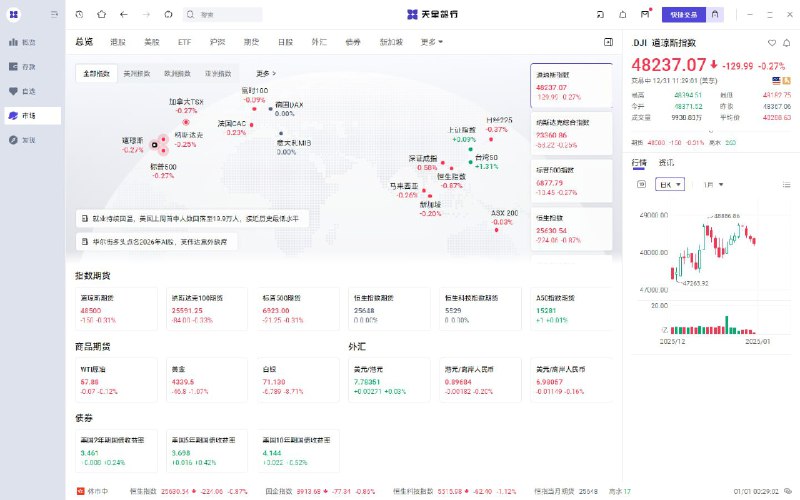This screenshot has width=800, height=500.
Task: Select the Nasdaq composite card 23360.86
Action: [571, 134]
